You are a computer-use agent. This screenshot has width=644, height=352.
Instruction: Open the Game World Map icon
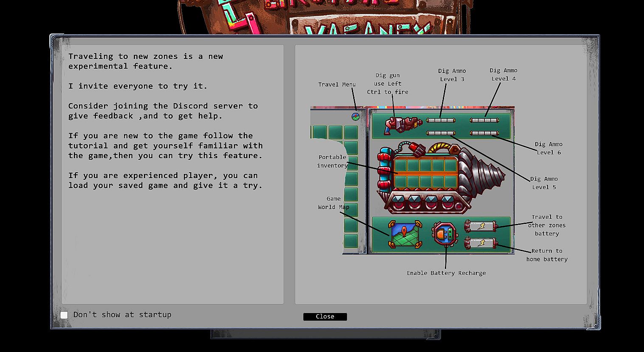click(405, 234)
